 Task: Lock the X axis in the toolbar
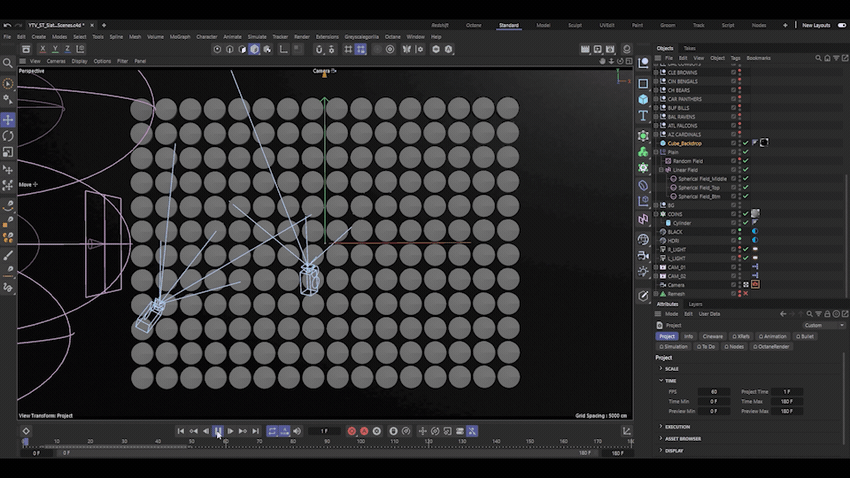click(x=42, y=49)
